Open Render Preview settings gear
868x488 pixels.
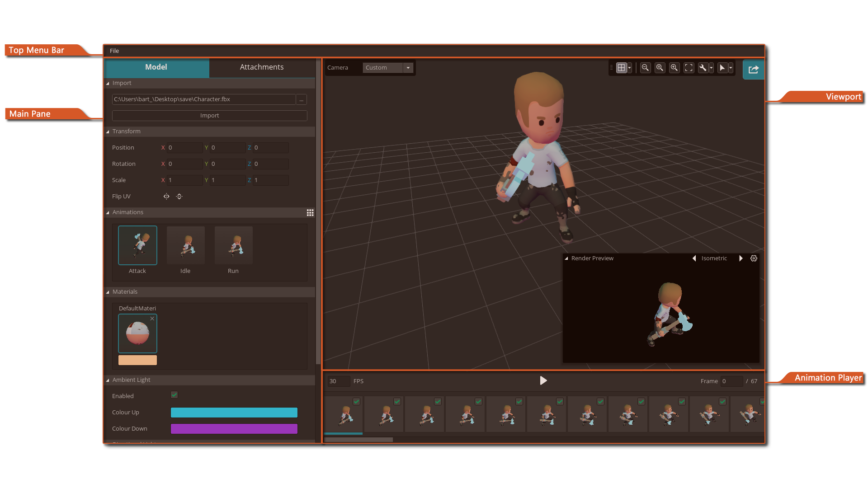754,258
